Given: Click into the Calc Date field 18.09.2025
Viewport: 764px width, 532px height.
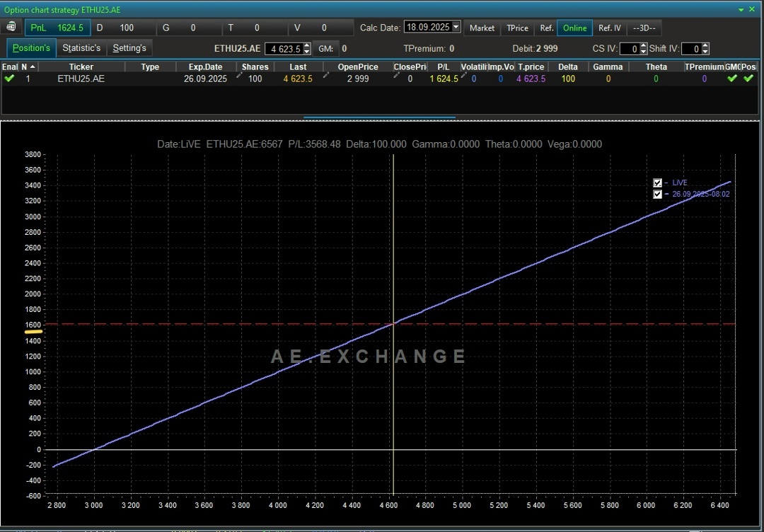Looking at the screenshot, I should tap(427, 28).
